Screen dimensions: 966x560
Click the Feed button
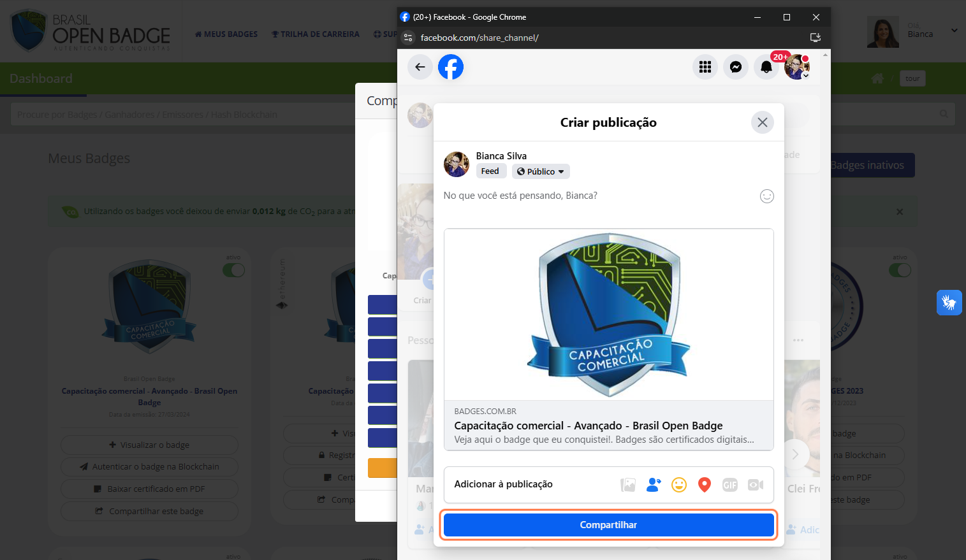point(490,171)
